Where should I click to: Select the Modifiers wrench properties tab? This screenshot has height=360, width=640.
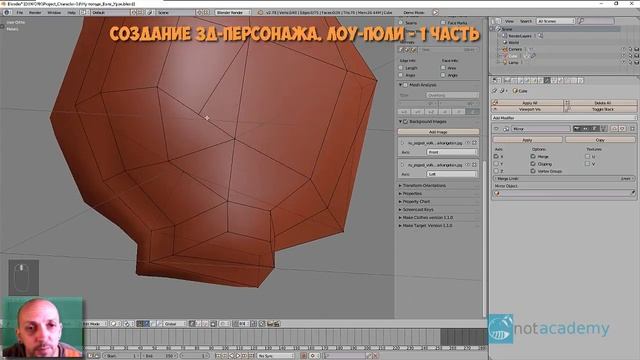(x=547, y=80)
